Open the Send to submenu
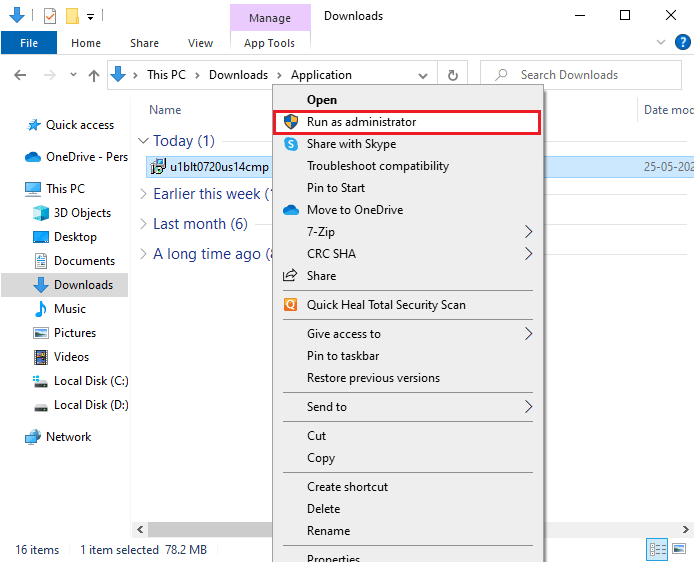 coord(407,407)
